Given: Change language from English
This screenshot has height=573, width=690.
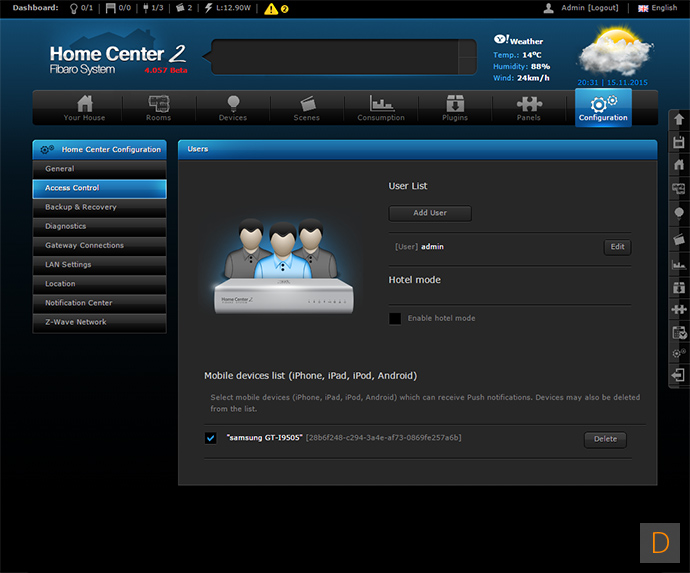Looking at the screenshot, I should click(657, 8).
